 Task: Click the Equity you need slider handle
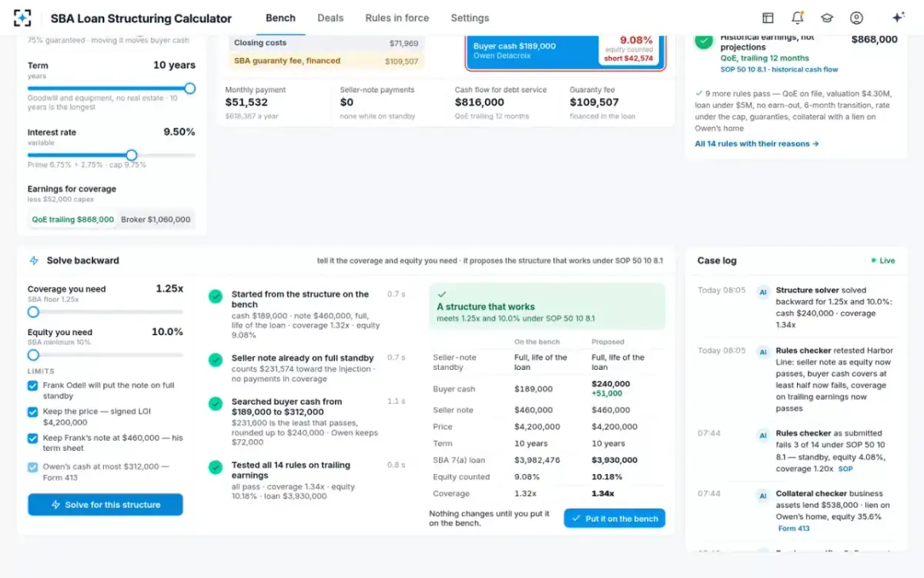(x=33, y=355)
